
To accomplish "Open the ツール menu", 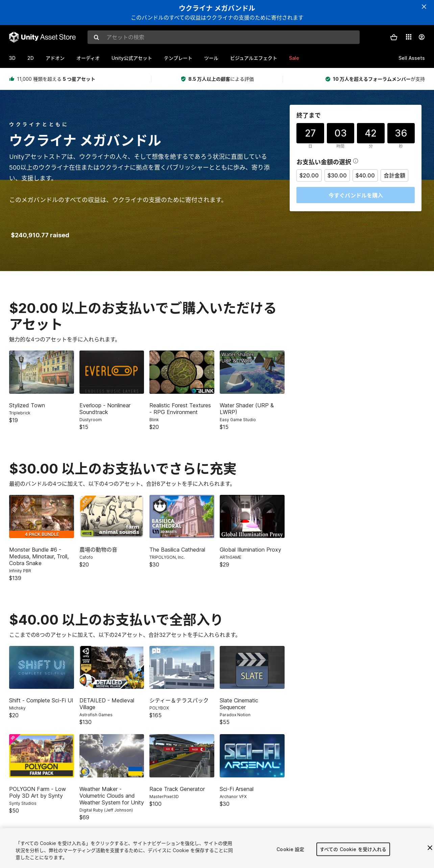I will coord(211,58).
